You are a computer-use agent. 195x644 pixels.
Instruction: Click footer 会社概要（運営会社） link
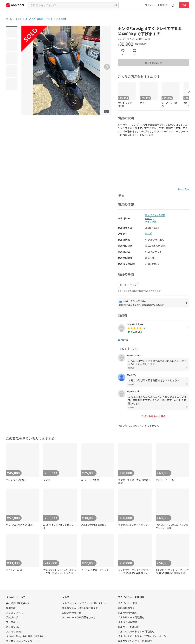coord(18,603)
